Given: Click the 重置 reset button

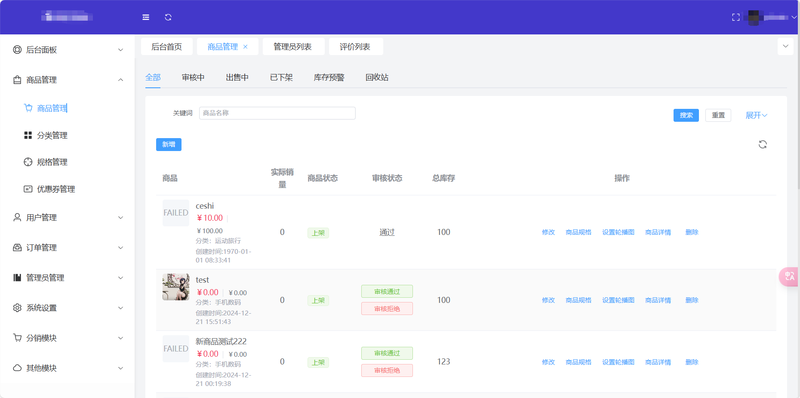Looking at the screenshot, I should 718,115.
